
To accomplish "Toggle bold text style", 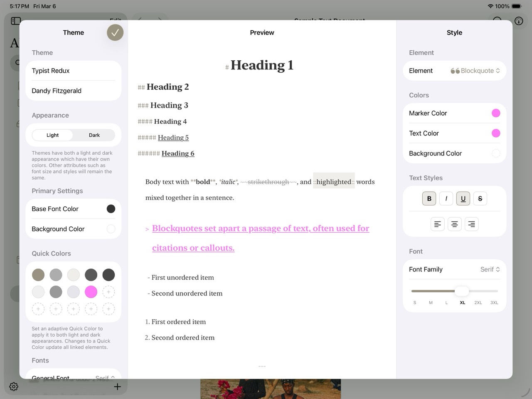I will click(429, 198).
